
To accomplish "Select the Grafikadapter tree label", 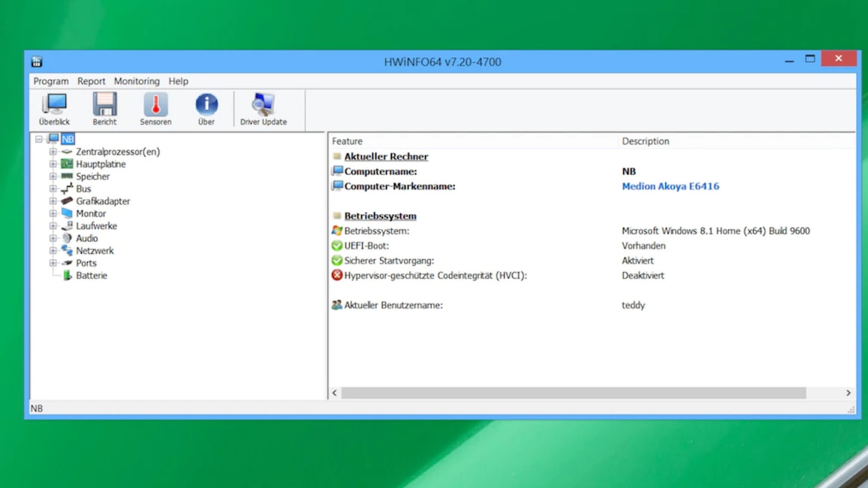I will click(x=103, y=201).
